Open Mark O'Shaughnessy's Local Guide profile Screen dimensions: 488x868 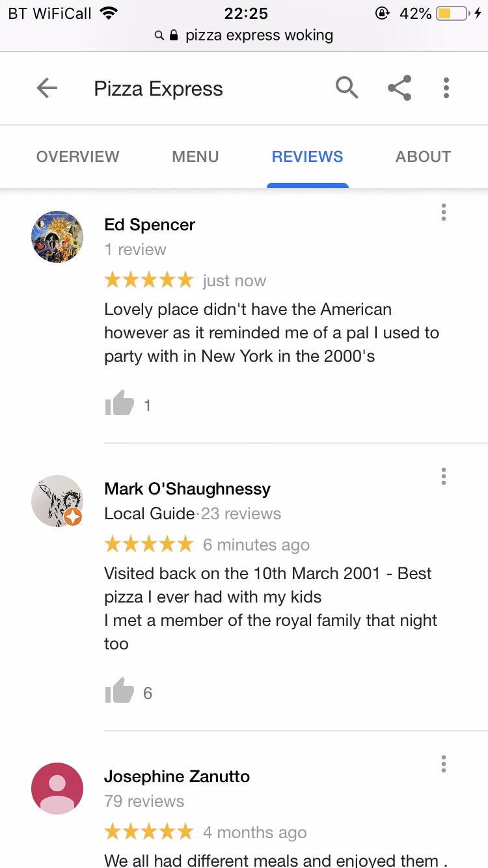(x=139, y=513)
